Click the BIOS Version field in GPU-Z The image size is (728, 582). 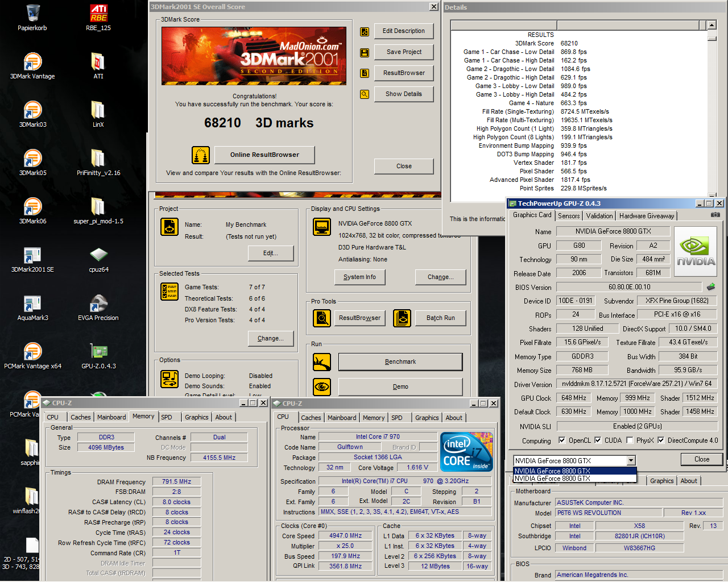629,287
